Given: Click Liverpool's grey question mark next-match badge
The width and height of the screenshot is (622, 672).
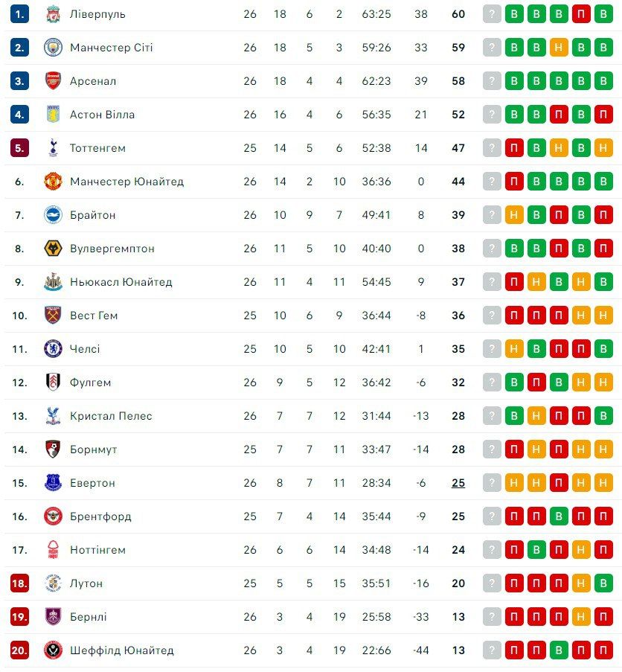Looking at the screenshot, I should coord(492,14).
